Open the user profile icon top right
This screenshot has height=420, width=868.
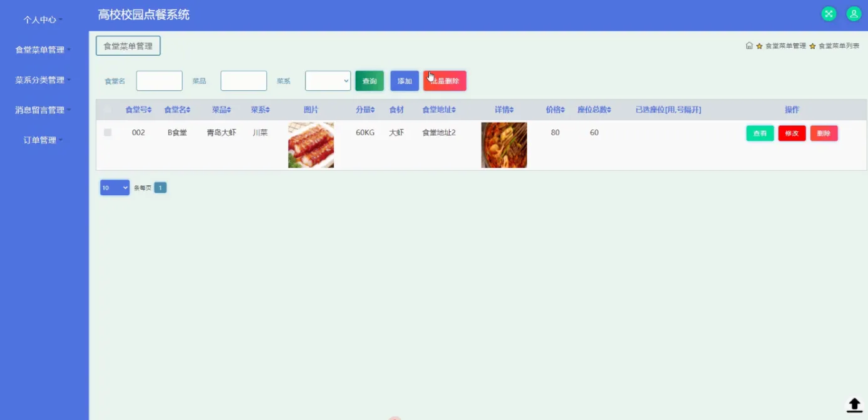coord(854,13)
